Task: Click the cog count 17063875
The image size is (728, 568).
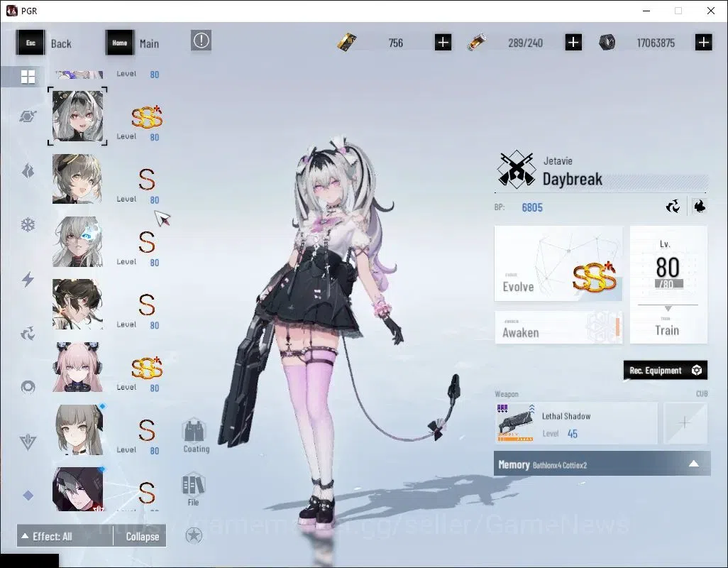Action: (x=656, y=43)
